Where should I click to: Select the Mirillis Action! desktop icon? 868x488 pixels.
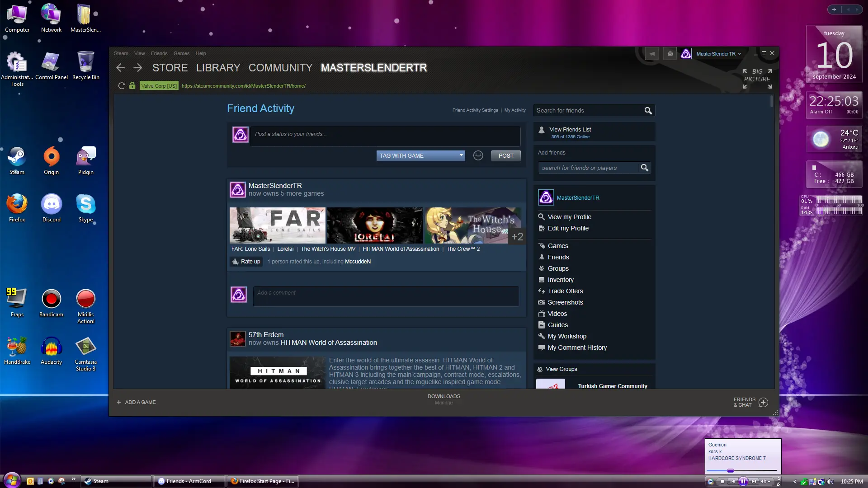[x=86, y=306]
